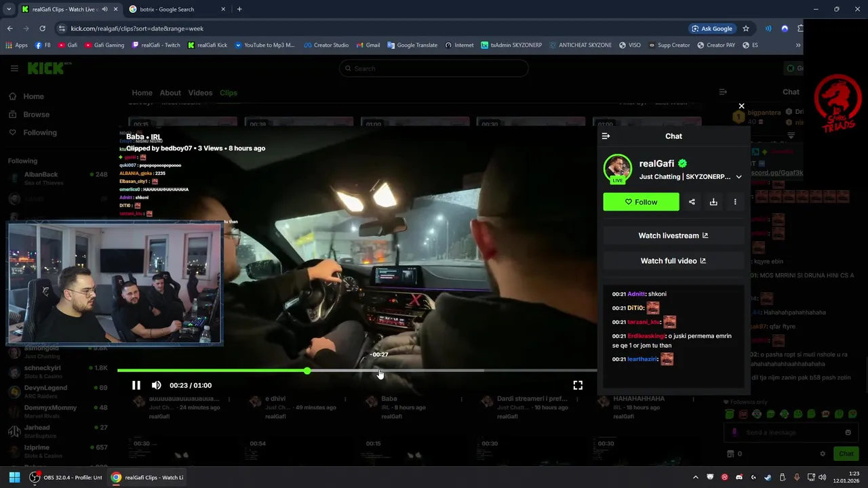Open Discord from system tray

click(738, 477)
